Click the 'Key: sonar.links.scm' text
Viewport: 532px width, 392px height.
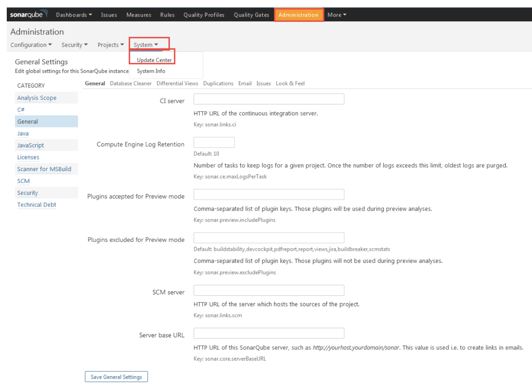pyautogui.click(x=218, y=315)
